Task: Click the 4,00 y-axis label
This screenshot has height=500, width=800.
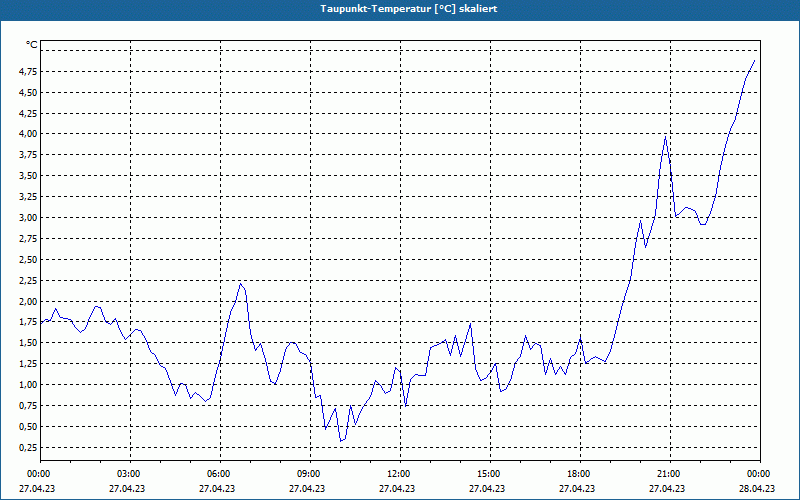Action: 28,134
